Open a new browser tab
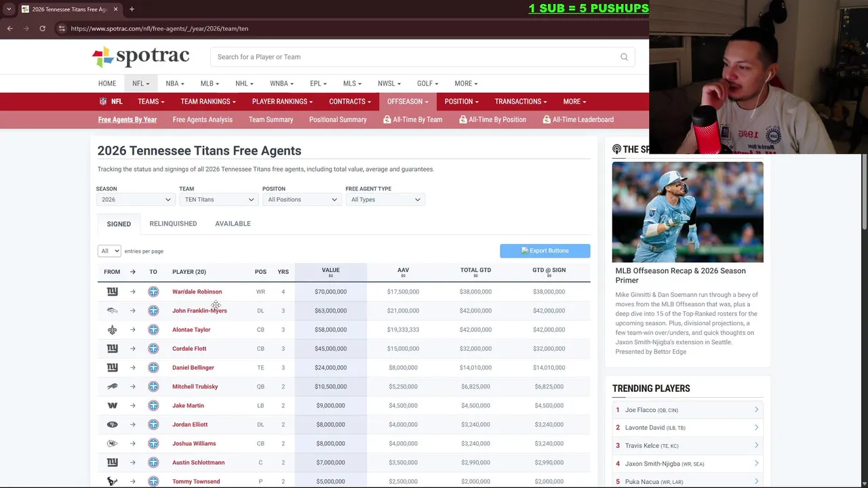 [132, 9]
